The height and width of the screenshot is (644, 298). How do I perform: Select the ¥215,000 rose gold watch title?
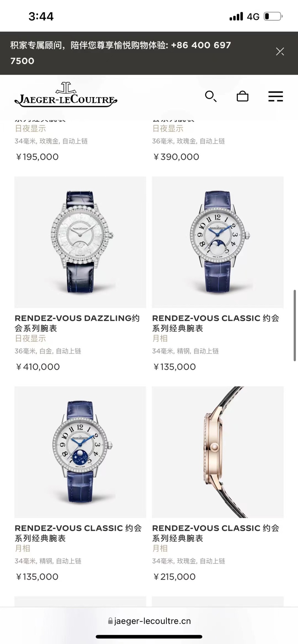[216, 533]
